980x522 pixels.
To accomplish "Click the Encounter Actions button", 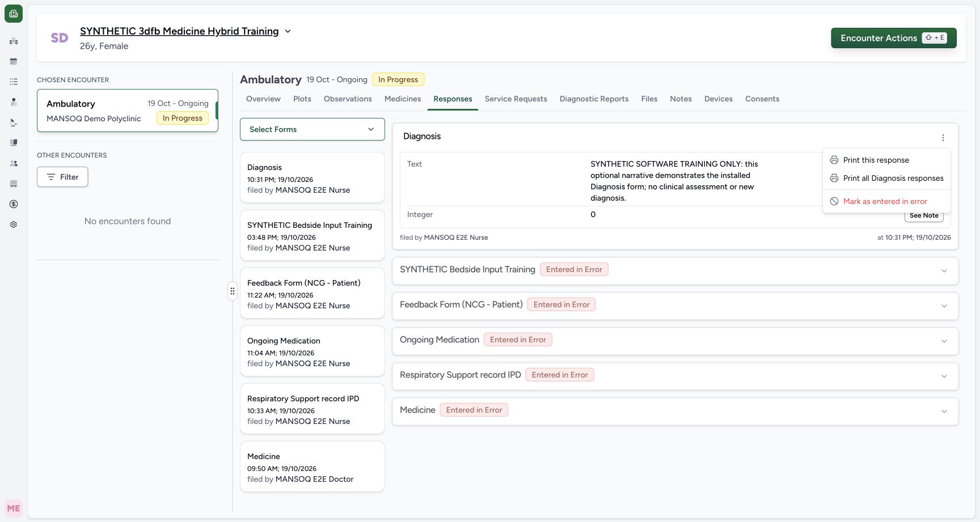I will pyautogui.click(x=894, y=38).
